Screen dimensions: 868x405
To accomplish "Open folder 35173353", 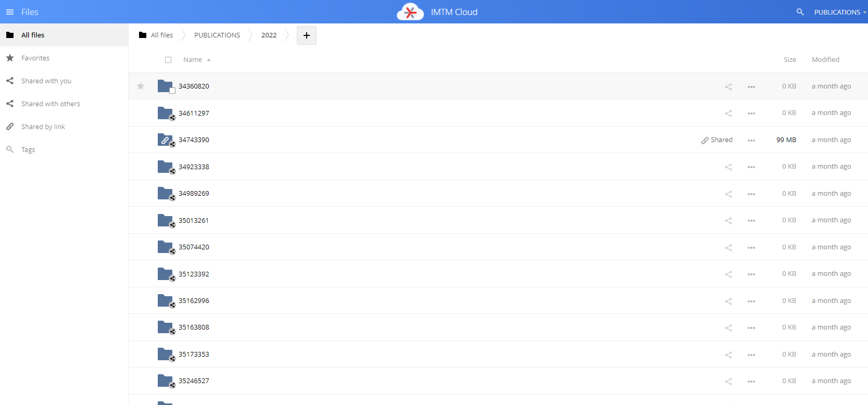I will tap(194, 355).
